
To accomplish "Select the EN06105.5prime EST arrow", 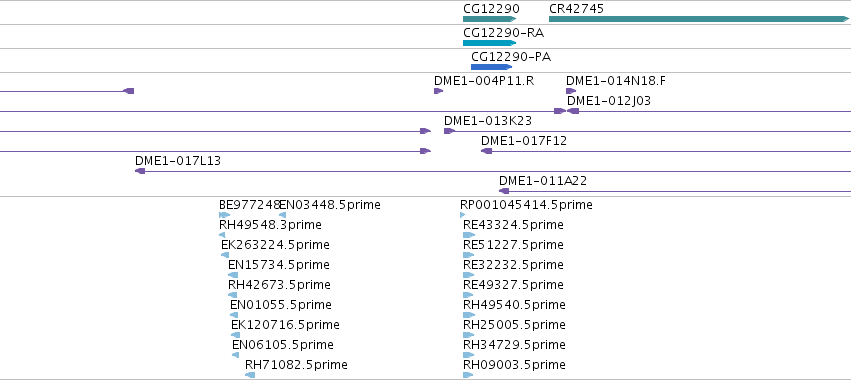I will click(x=236, y=355).
